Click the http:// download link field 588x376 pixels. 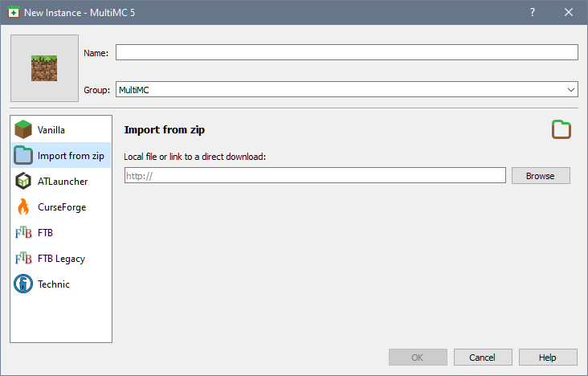(x=315, y=175)
